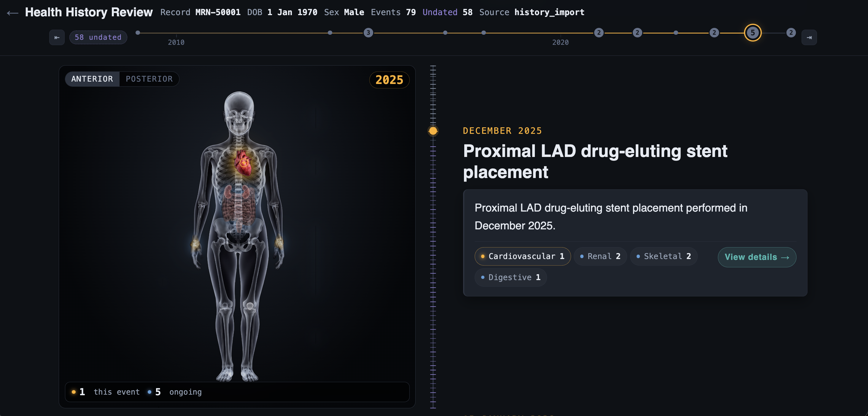Select the 2-event cluster just after 2020
The height and width of the screenshot is (416, 868).
click(599, 33)
